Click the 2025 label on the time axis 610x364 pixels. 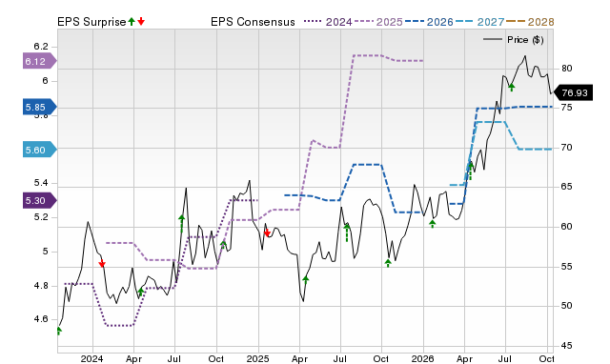point(257,358)
